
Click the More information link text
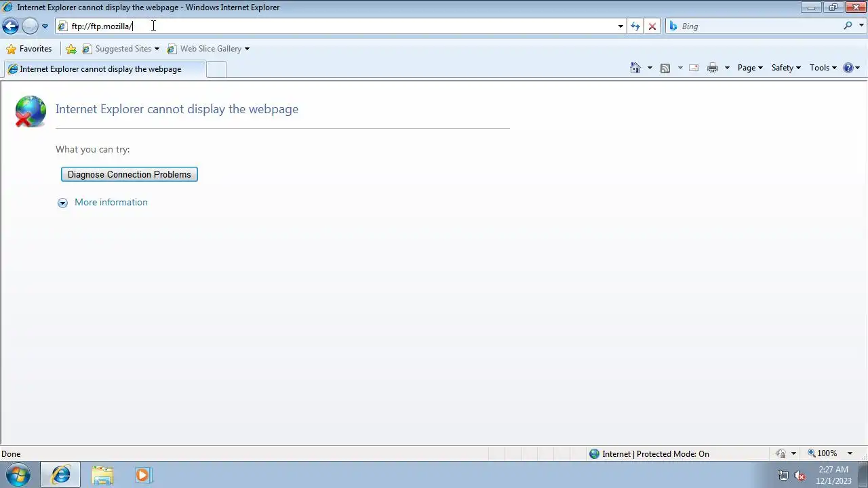111,202
